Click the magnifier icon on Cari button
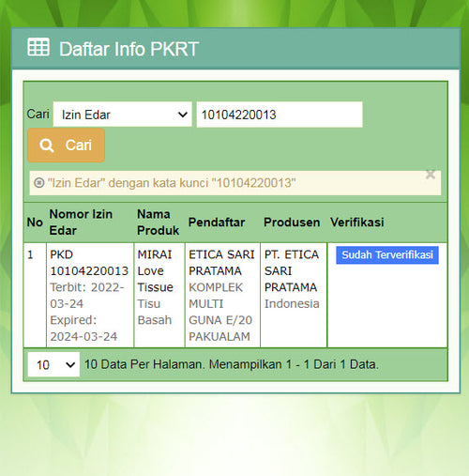Image resolution: width=469 pixels, height=476 pixels. [47, 146]
